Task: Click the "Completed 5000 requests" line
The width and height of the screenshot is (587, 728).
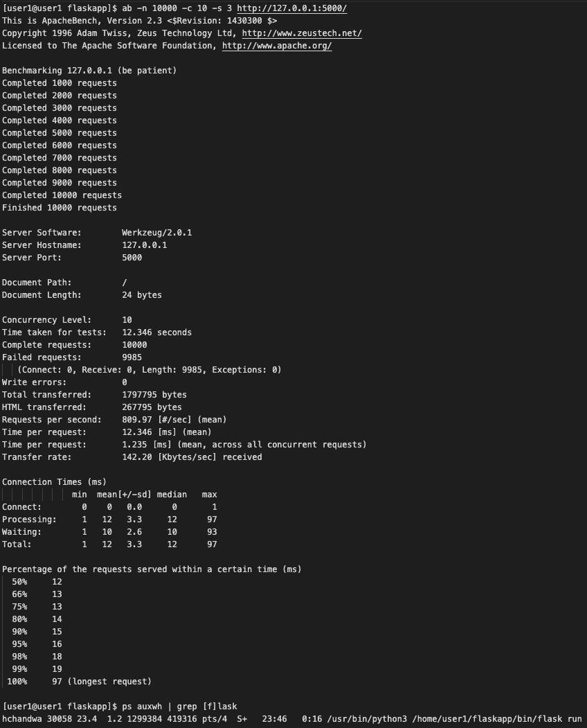Action: pyautogui.click(x=60, y=133)
